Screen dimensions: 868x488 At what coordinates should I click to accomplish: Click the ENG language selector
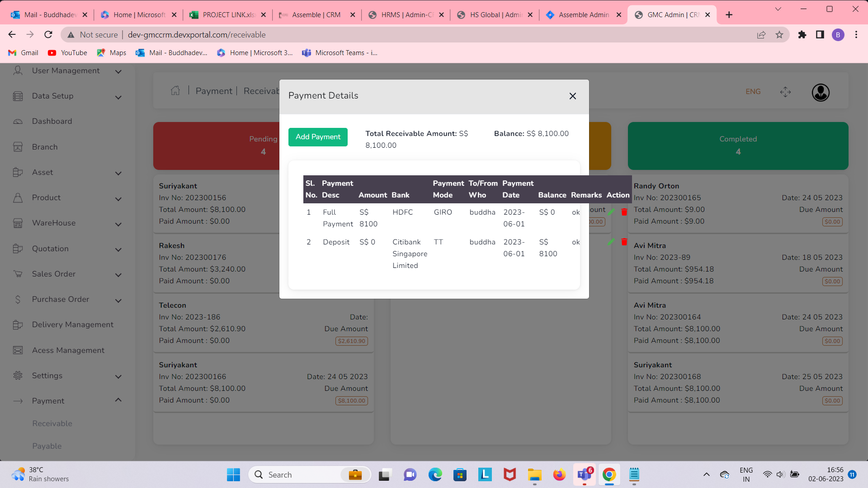pos(753,92)
